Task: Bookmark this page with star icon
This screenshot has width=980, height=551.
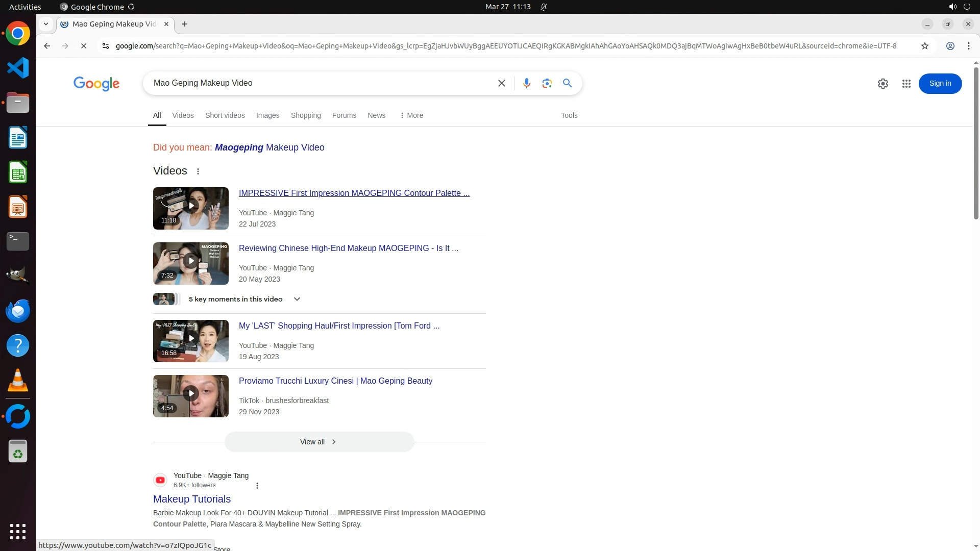Action: coord(924,46)
